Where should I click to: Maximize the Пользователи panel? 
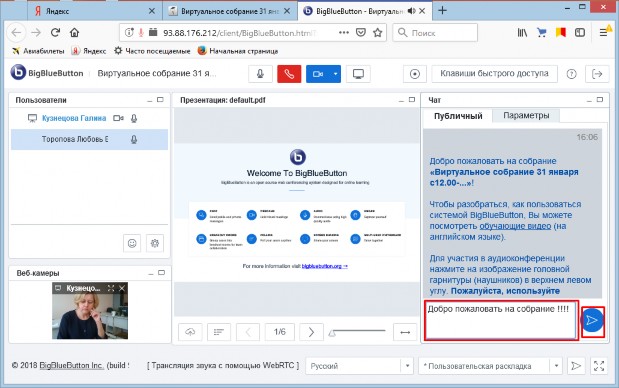coord(160,100)
